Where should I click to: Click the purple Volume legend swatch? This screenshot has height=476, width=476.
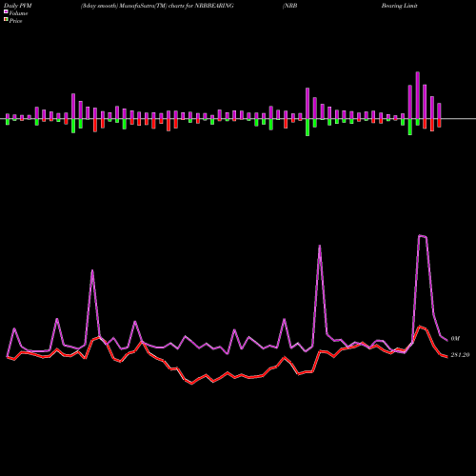(x=6, y=11)
